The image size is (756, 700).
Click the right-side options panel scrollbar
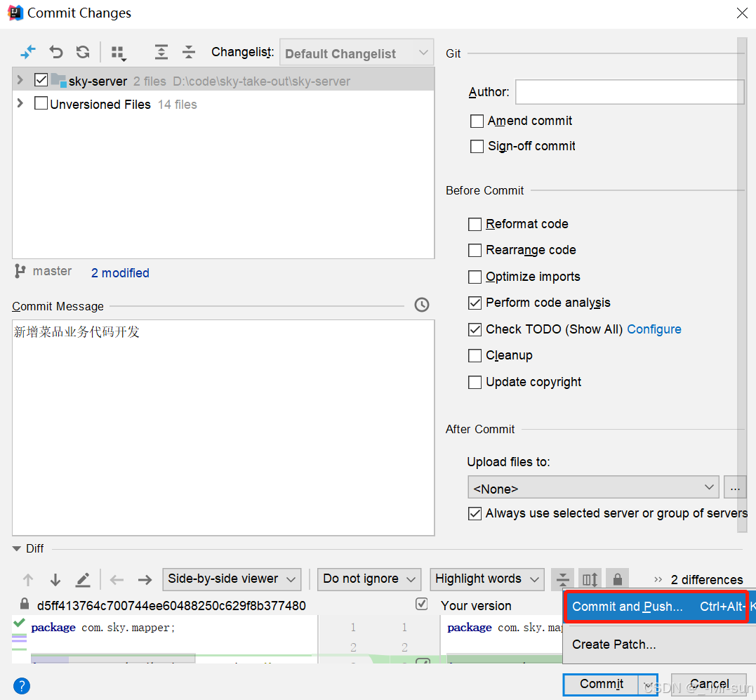click(x=741, y=284)
